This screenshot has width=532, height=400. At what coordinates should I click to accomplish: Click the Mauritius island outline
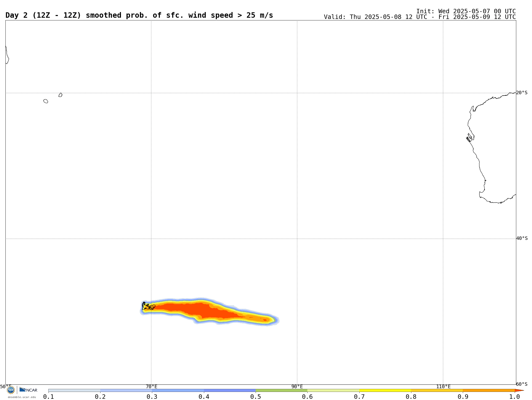pos(60,95)
